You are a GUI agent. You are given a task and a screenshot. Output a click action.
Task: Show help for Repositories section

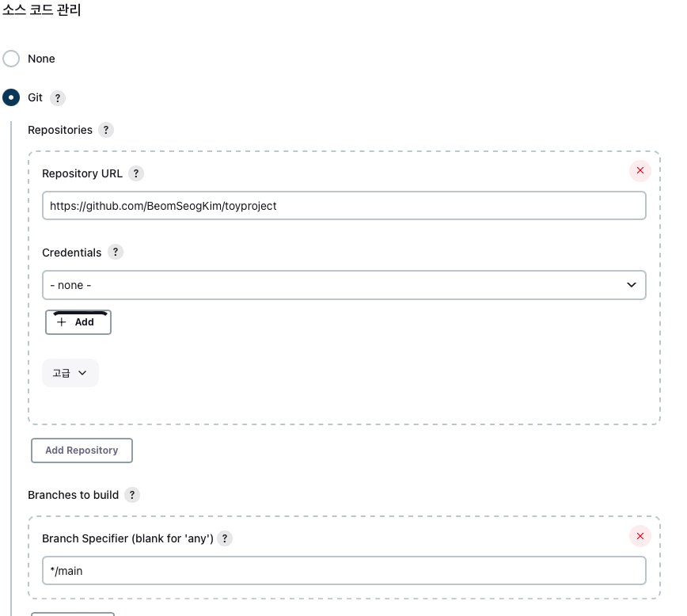[106, 130]
